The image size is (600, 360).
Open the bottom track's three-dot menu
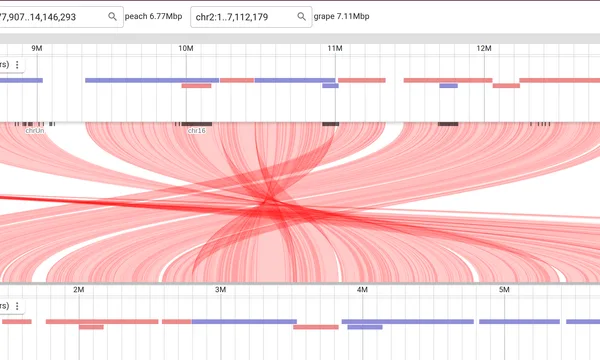(x=17, y=306)
